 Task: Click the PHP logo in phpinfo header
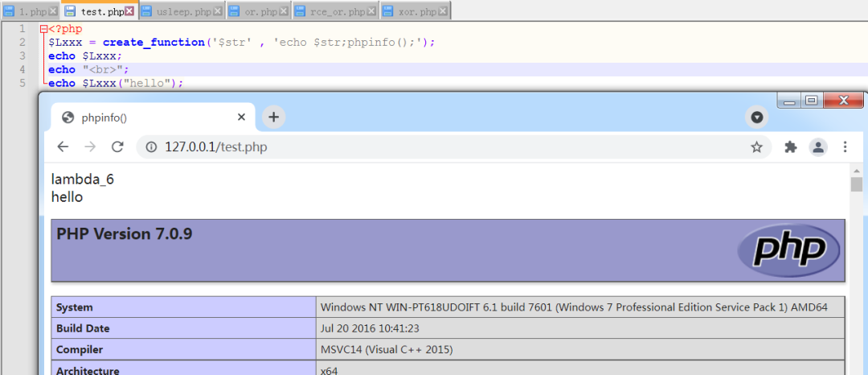(788, 250)
